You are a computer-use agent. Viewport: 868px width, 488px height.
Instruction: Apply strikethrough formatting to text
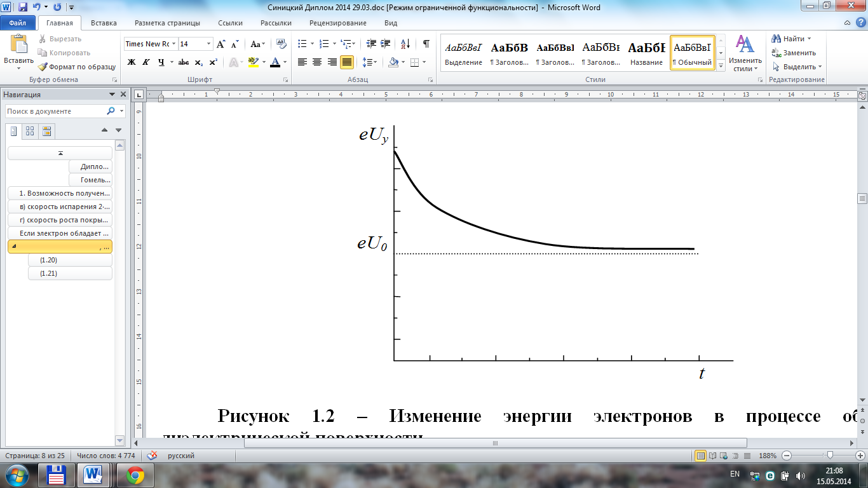click(x=184, y=62)
